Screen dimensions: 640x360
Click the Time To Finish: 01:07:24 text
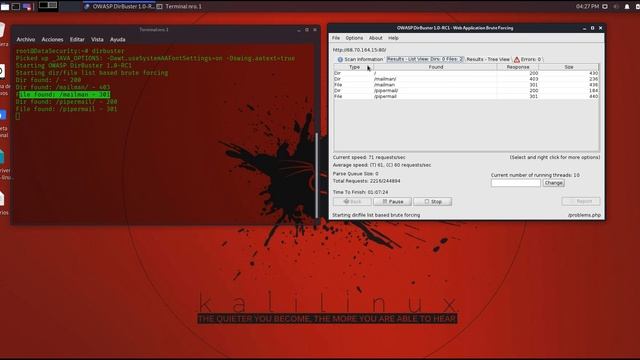point(360,192)
